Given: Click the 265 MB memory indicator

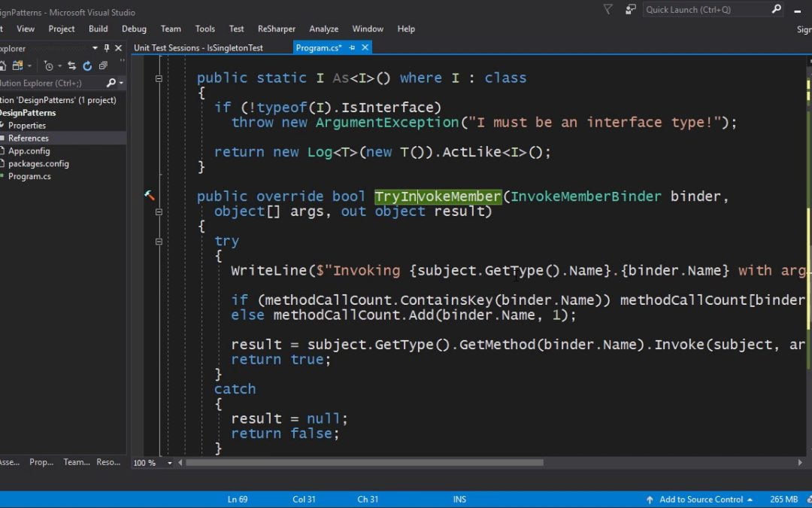Looking at the screenshot, I should pos(783,499).
